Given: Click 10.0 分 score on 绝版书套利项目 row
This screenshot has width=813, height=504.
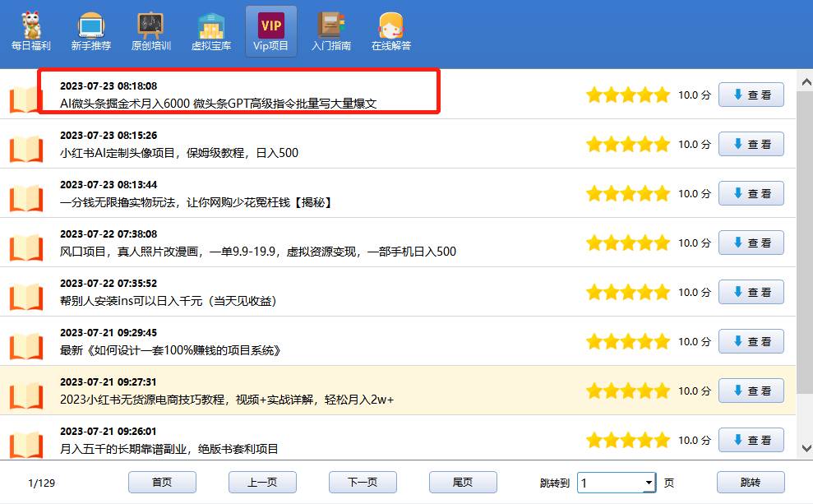Looking at the screenshot, I should 695,440.
